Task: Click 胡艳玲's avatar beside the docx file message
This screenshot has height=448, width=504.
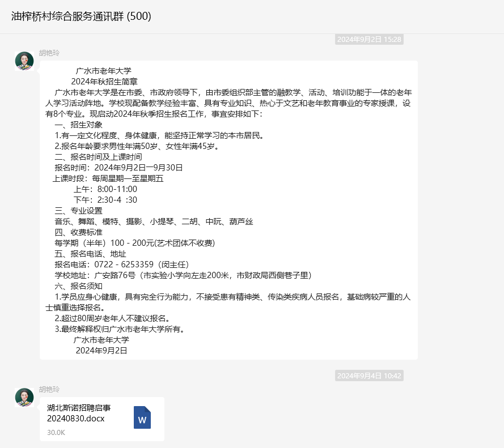Action: [x=24, y=398]
